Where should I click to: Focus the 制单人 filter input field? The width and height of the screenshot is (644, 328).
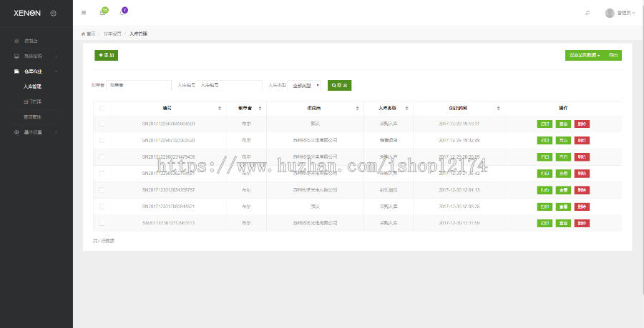click(139, 85)
